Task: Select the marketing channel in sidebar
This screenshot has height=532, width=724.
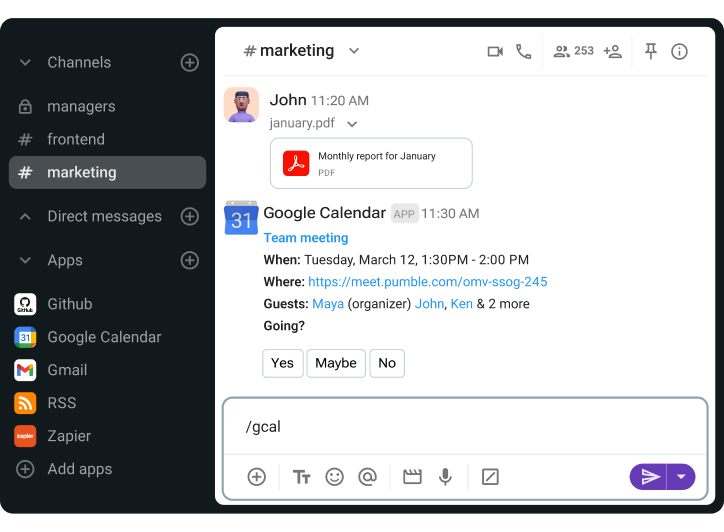Action: [107, 172]
